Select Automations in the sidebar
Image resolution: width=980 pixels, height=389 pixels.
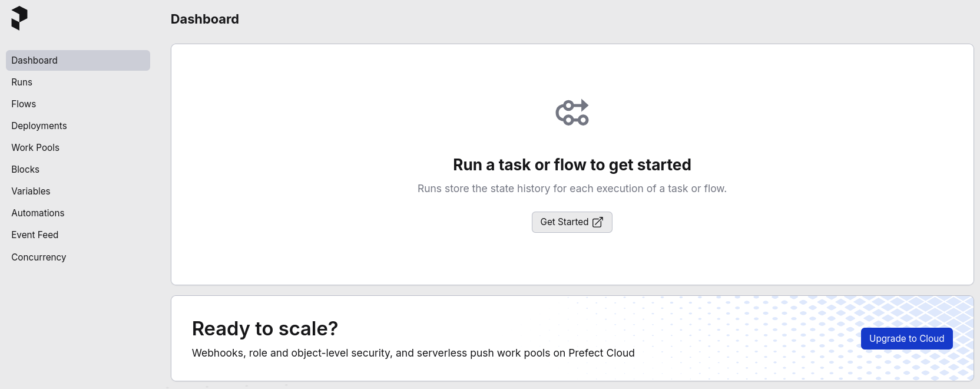pos(78,213)
